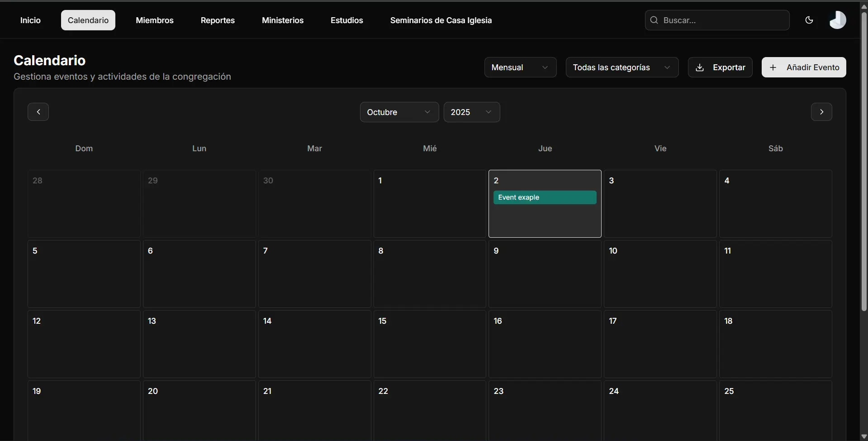Switch to the Reportes tab
Image resolution: width=868 pixels, height=441 pixels.
(x=218, y=20)
